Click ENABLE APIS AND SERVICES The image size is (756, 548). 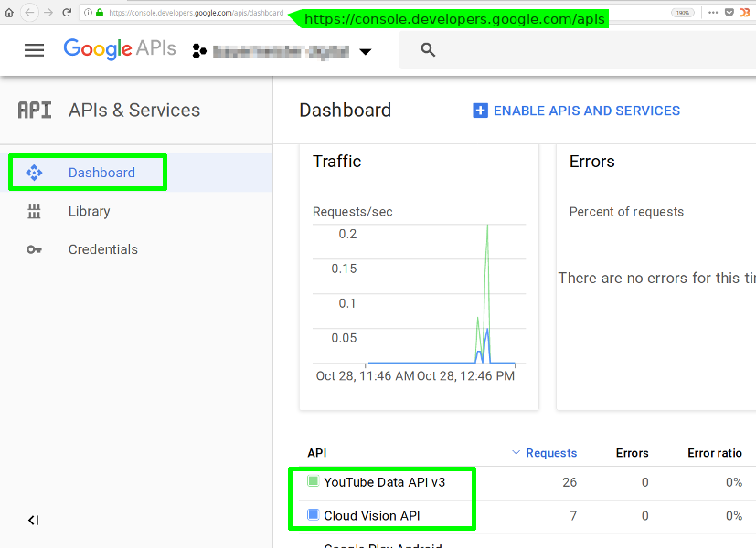pyautogui.click(x=576, y=111)
